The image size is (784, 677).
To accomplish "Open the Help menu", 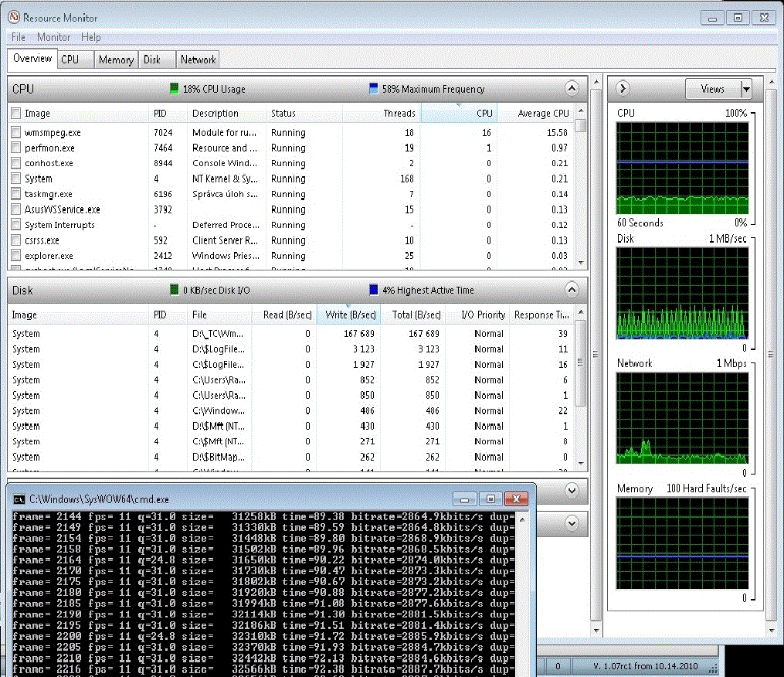I will tap(90, 37).
